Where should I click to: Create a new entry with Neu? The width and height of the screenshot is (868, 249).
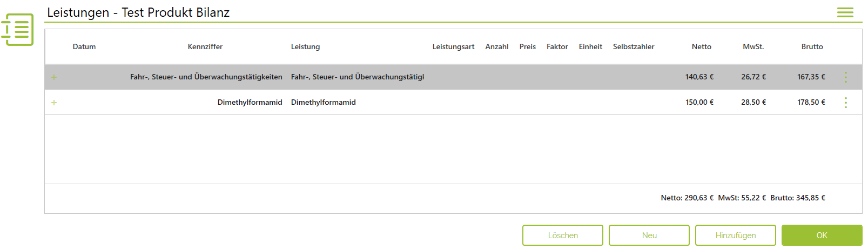[x=649, y=235]
